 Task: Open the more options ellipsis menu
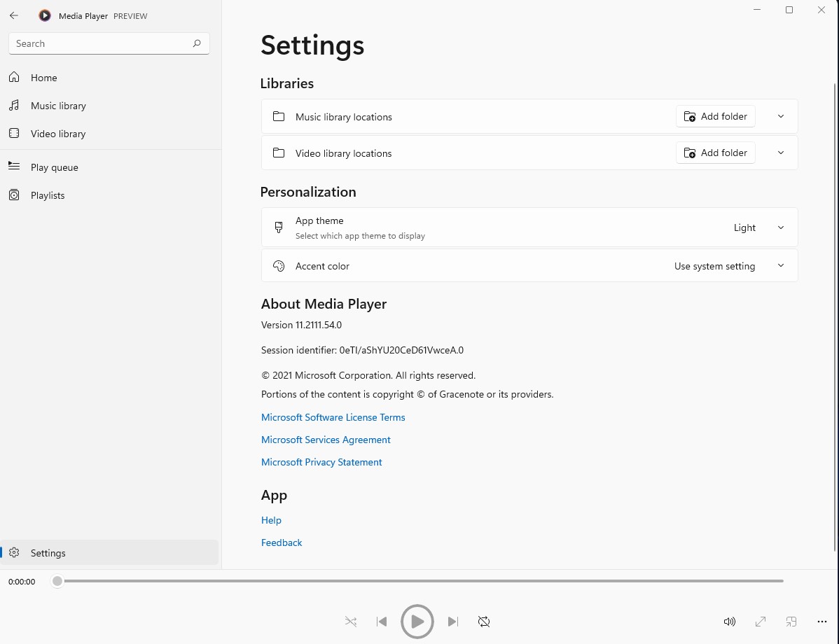(x=822, y=622)
